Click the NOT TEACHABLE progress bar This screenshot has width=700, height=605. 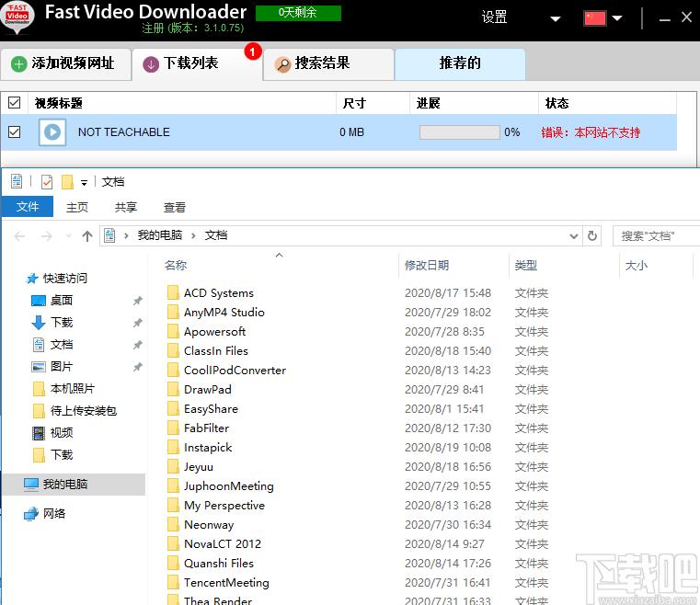459,132
